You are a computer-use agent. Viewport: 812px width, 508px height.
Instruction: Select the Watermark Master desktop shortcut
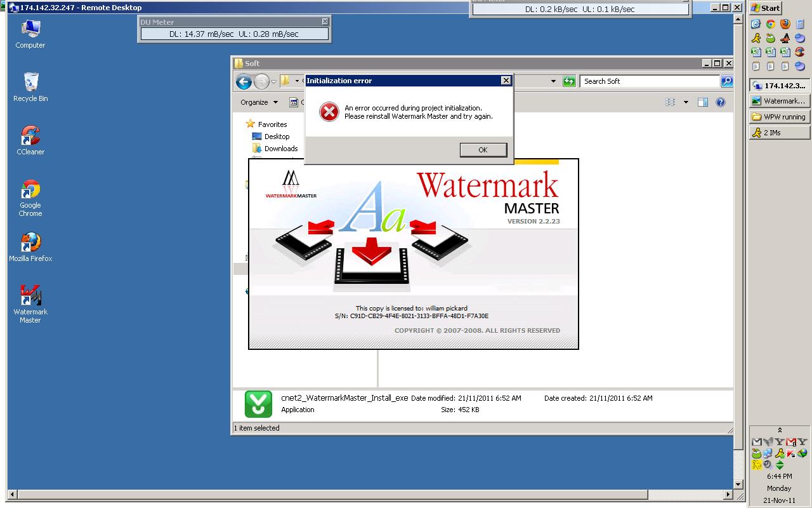[30, 304]
